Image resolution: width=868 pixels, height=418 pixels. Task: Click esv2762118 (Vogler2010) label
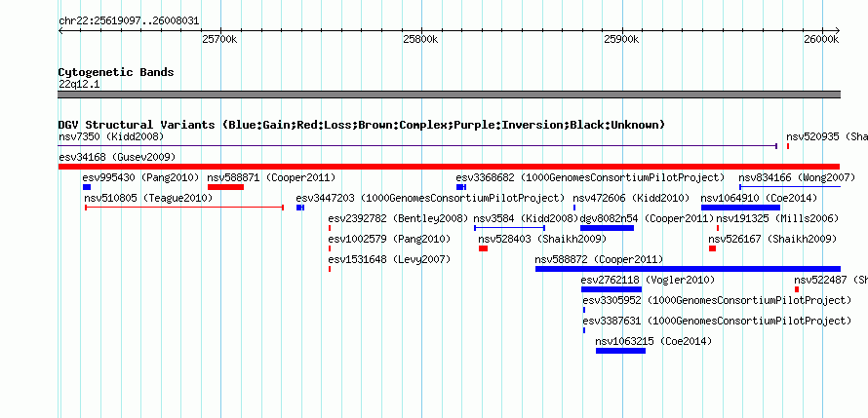tap(648, 280)
